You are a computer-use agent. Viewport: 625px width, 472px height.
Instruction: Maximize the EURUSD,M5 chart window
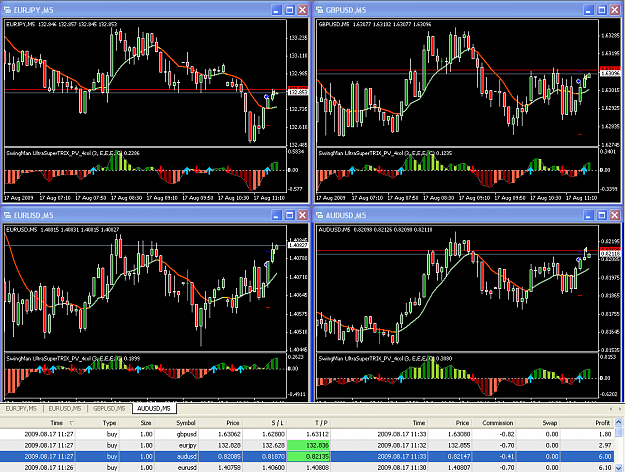tap(290, 215)
